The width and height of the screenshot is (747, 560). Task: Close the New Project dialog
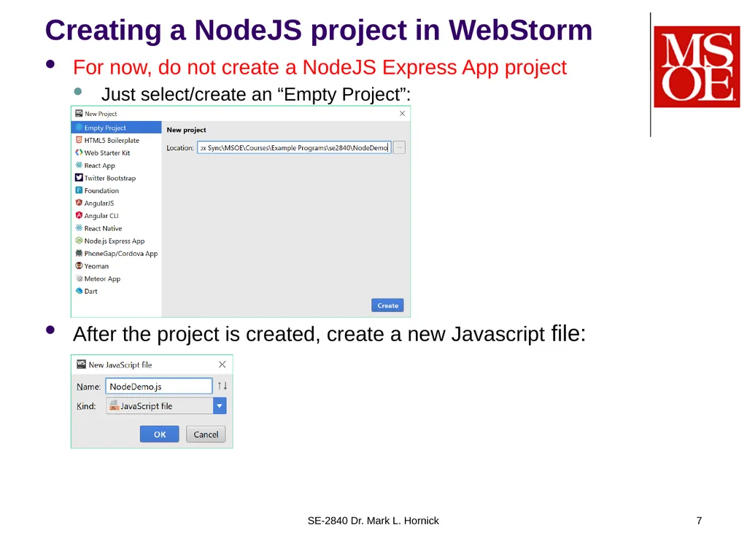click(x=403, y=113)
